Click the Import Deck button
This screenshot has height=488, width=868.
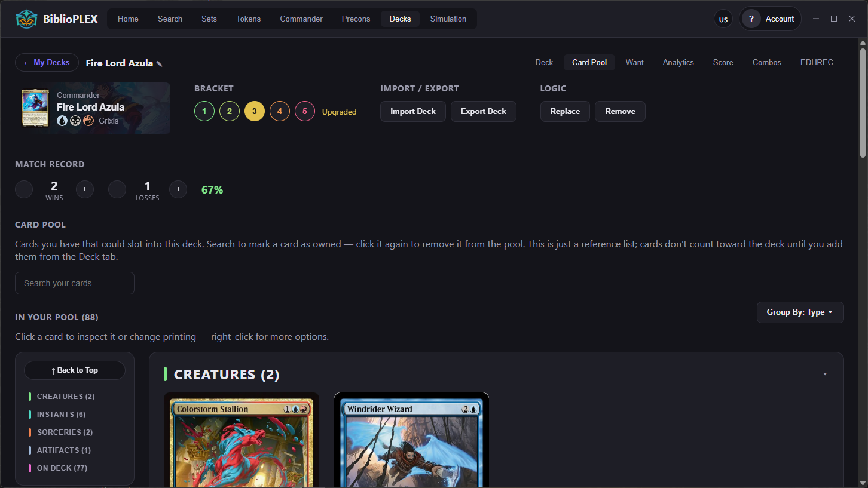413,112
